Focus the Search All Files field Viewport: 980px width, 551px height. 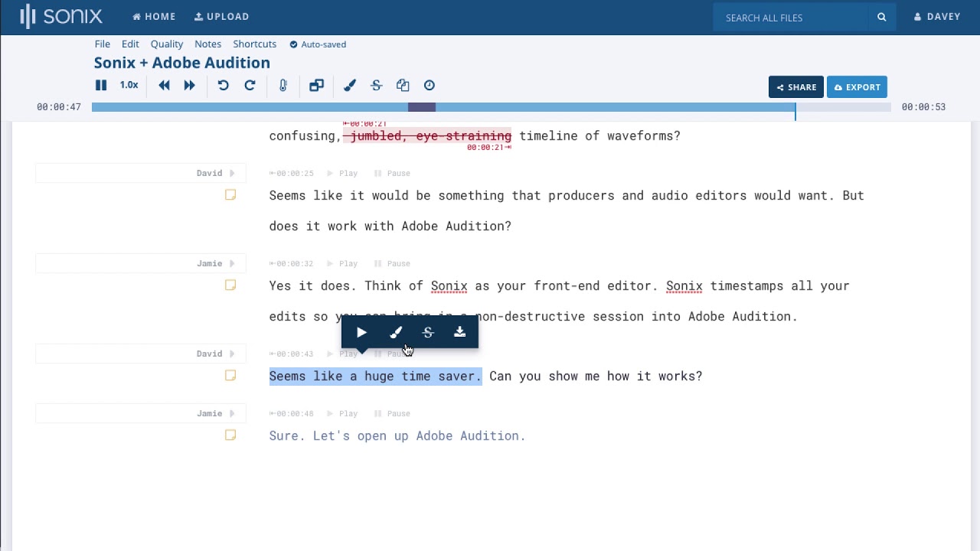pos(791,17)
